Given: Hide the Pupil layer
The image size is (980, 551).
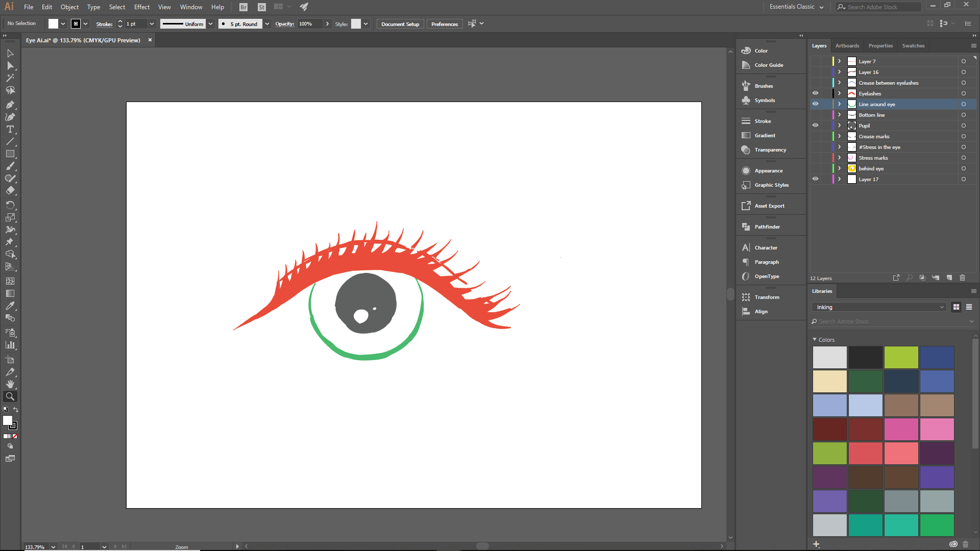Looking at the screenshot, I should click(x=815, y=126).
